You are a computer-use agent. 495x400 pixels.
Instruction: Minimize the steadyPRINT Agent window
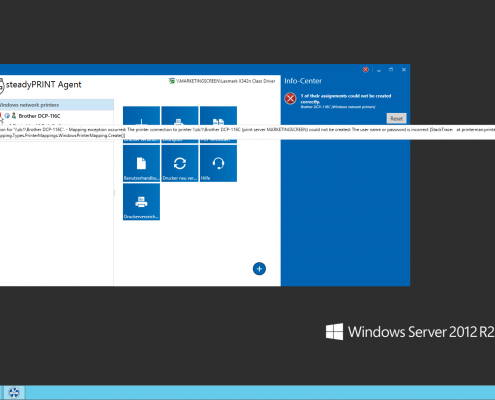pos(379,70)
